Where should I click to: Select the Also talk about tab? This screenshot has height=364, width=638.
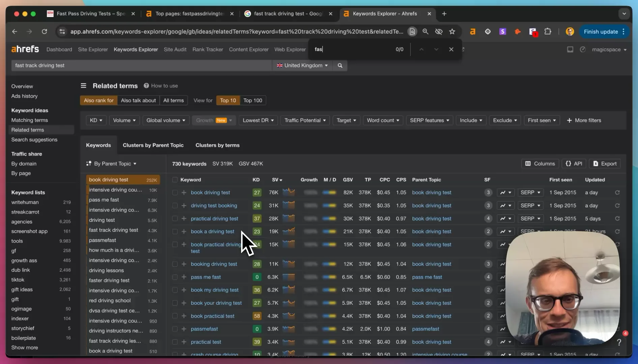[x=138, y=100]
